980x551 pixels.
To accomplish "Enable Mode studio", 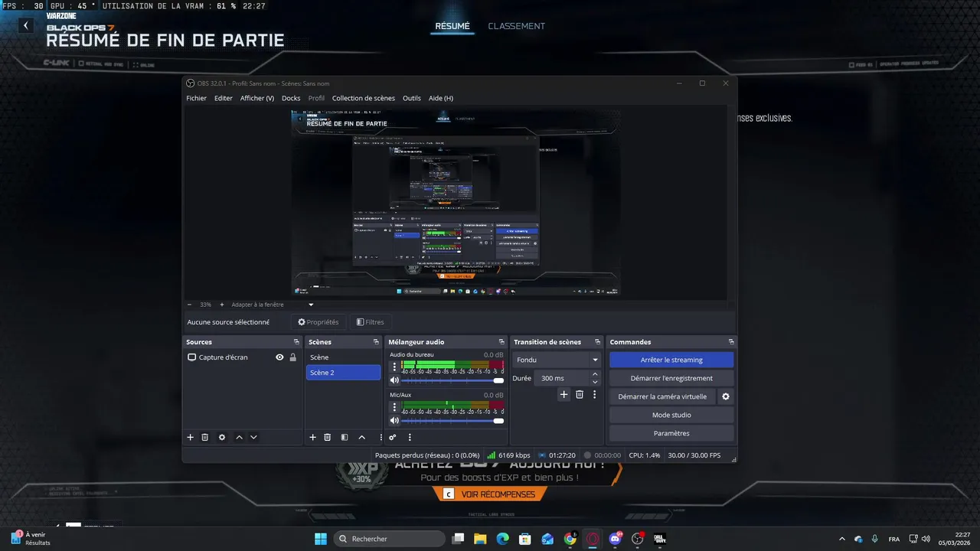I will (x=671, y=415).
